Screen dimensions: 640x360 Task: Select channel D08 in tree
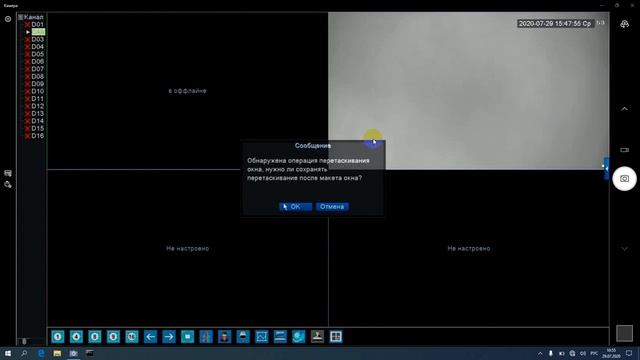click(x=37, y=76)
